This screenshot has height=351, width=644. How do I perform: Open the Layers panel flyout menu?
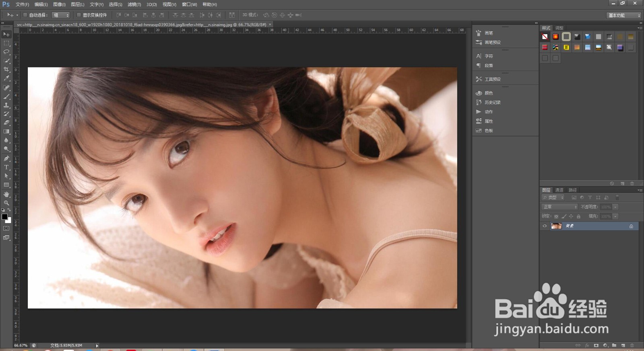point(640,190)
